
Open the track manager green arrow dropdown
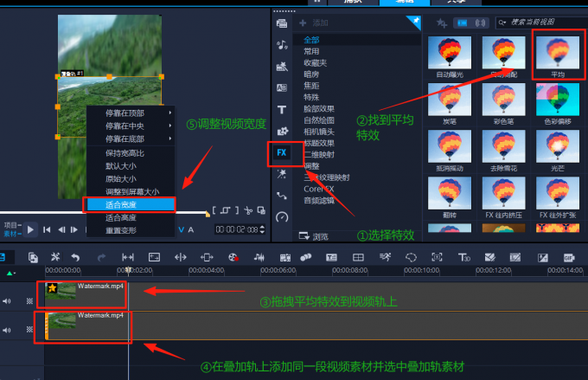pyautogui.click(x=11, y=273)
